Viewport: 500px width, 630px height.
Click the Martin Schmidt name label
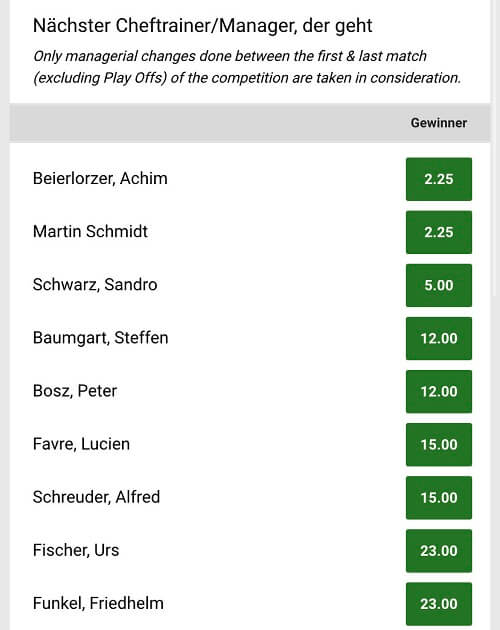90,231
